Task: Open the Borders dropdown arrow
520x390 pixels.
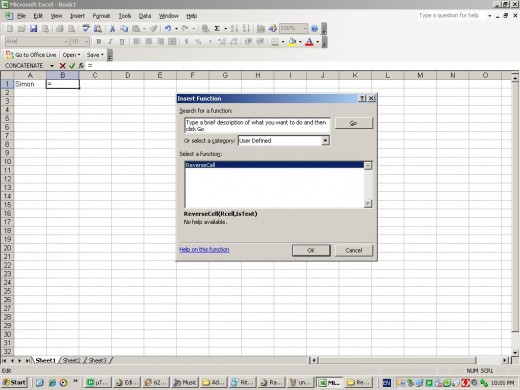Action: [x=283, y=42]
